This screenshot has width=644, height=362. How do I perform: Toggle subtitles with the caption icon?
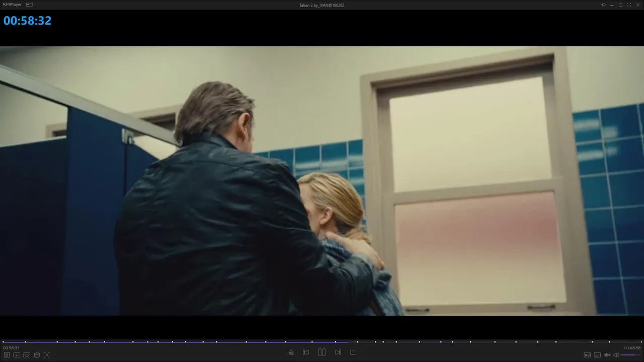point(597,355)
